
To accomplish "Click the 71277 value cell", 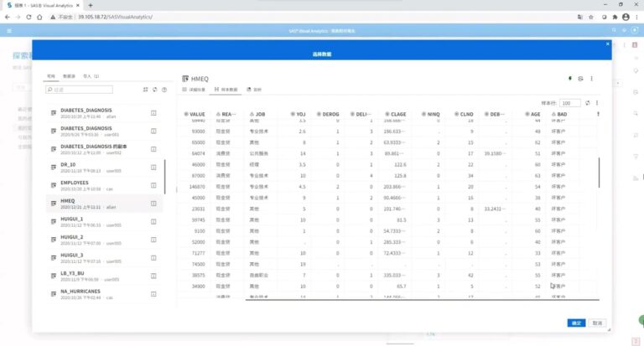I will pyautogui.click(x=199, y=253).
